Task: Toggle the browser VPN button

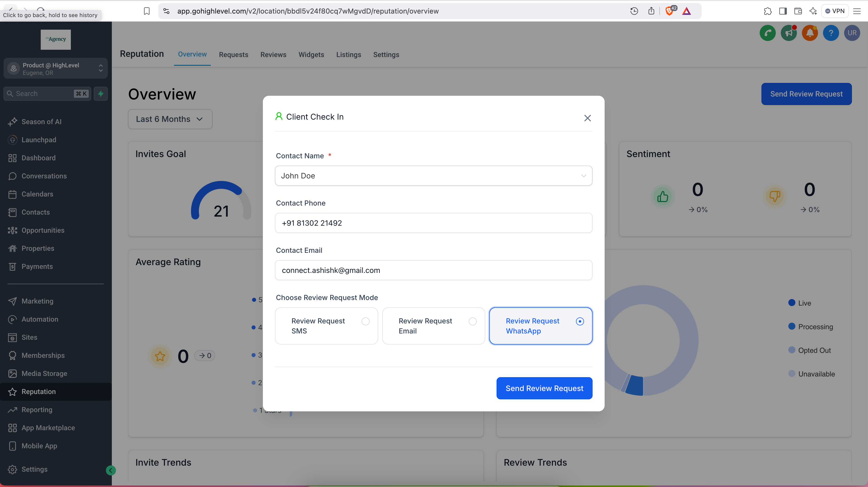Action: click(x=835, y=11)
